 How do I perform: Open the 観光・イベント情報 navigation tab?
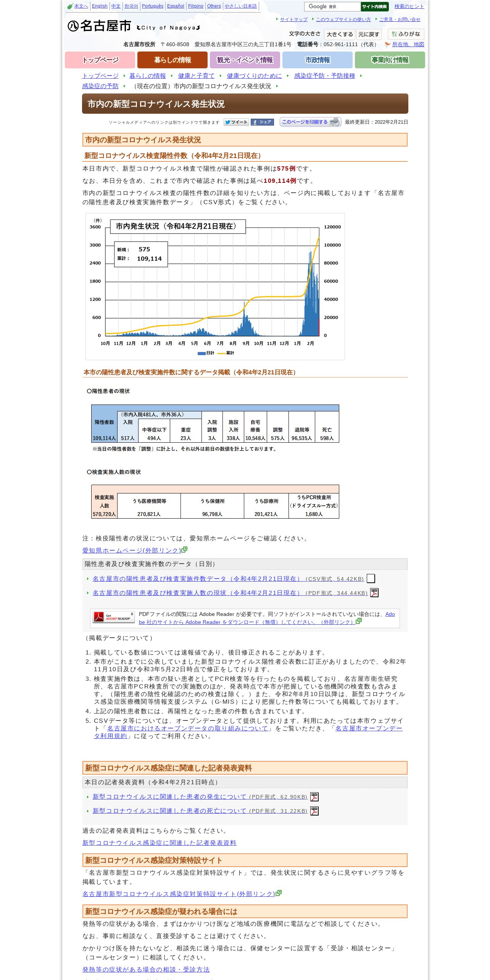tap(245, 60)
